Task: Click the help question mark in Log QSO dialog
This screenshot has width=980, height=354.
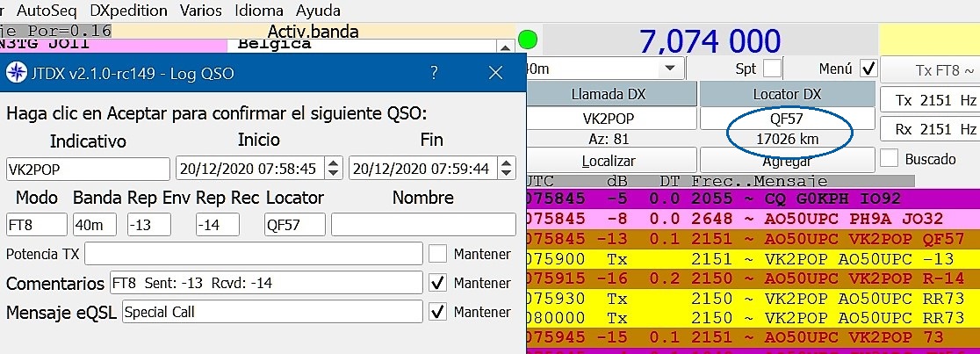Action: 434,73
